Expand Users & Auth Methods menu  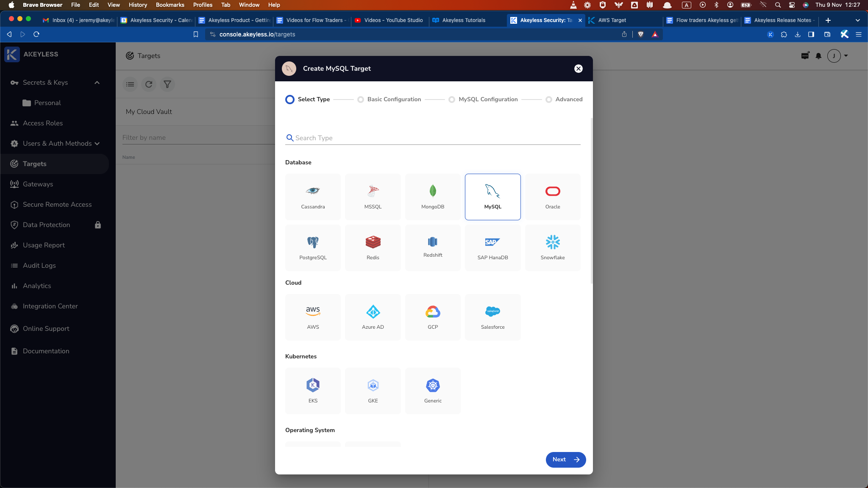tap(97, 144)
